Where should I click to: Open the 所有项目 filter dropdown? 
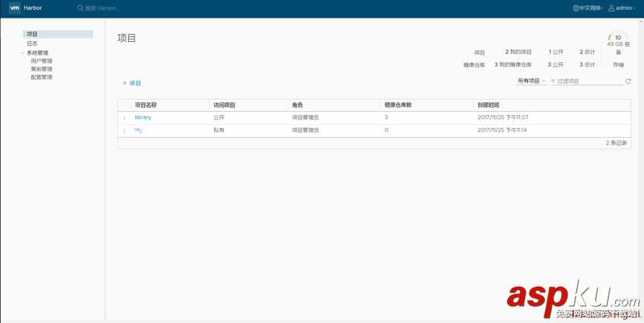[x=531, y=81]
